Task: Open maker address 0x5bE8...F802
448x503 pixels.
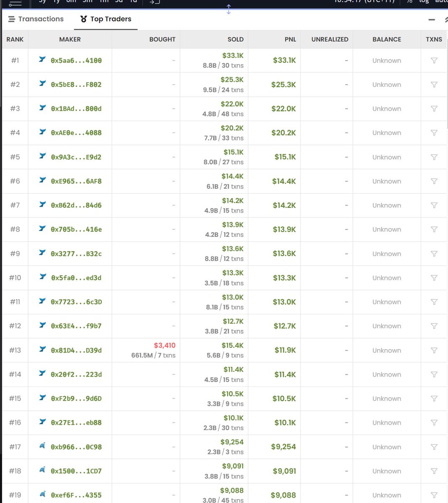Action: tap(76, 85)
